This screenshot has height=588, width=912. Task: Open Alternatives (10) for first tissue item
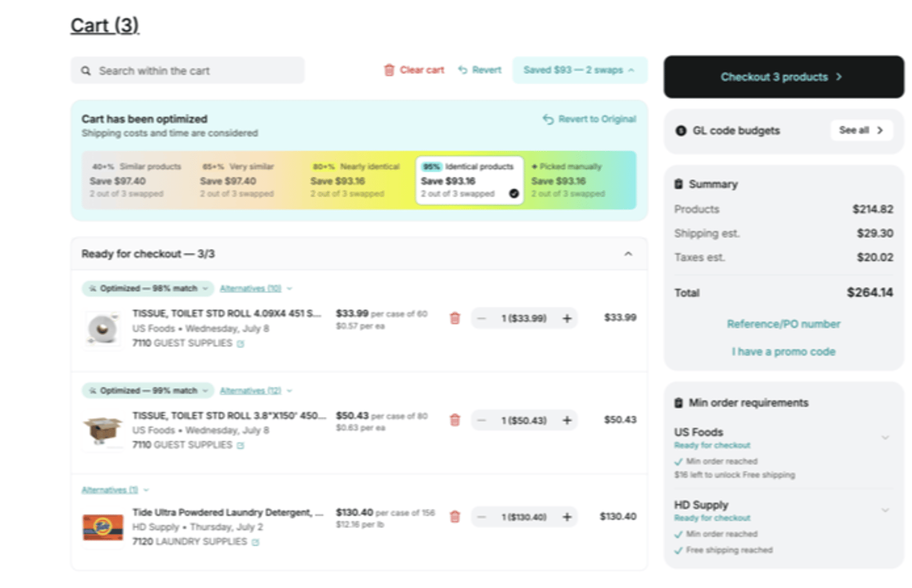click(x=256, y=289)
